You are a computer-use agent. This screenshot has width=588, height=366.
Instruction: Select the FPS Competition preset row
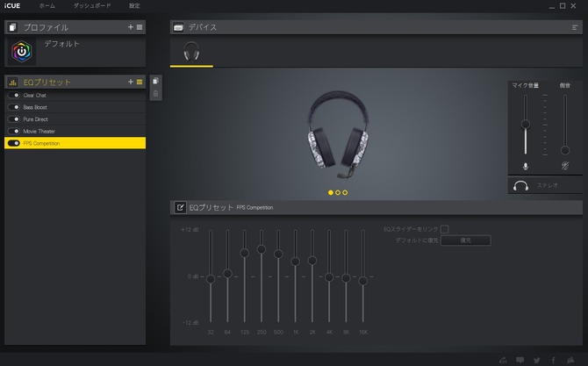click(75, 143)
